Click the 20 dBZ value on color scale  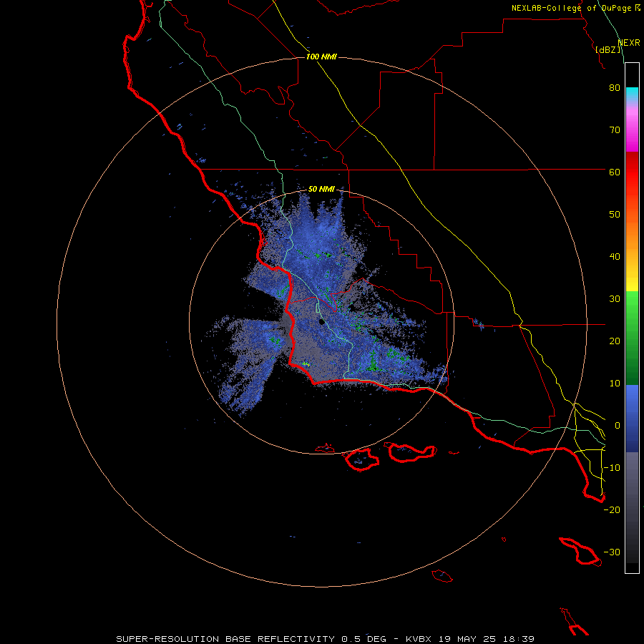click(x=615, y=341)
